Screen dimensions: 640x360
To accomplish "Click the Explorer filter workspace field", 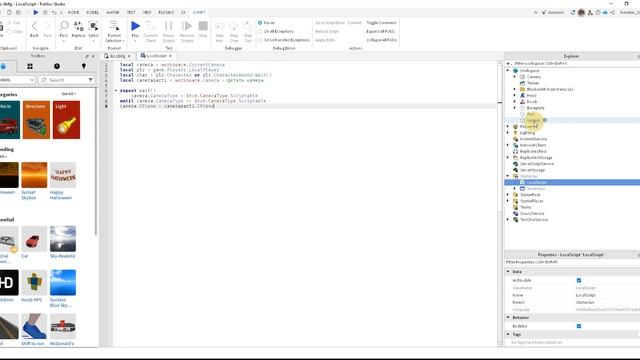I will 572,64.
